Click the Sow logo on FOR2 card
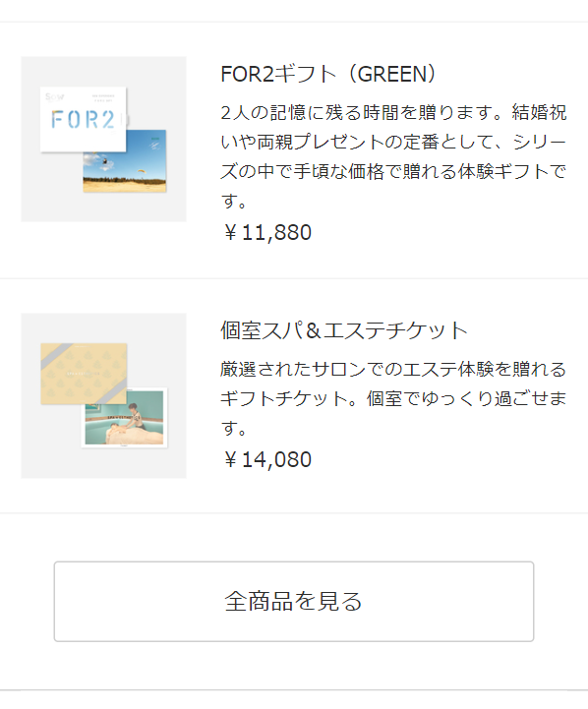 (55, 96)
